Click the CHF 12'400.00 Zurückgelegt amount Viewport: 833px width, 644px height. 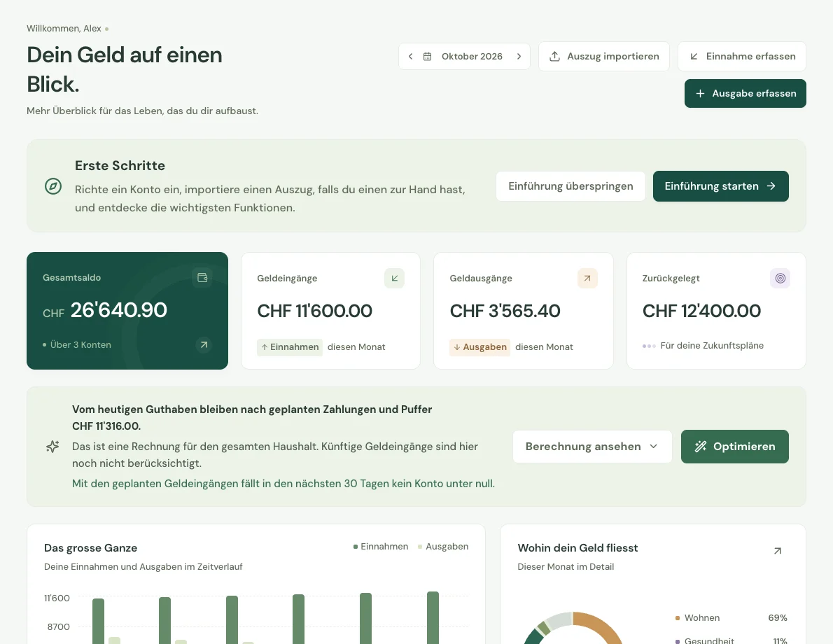pyautogui.click(x=701, y=311)
